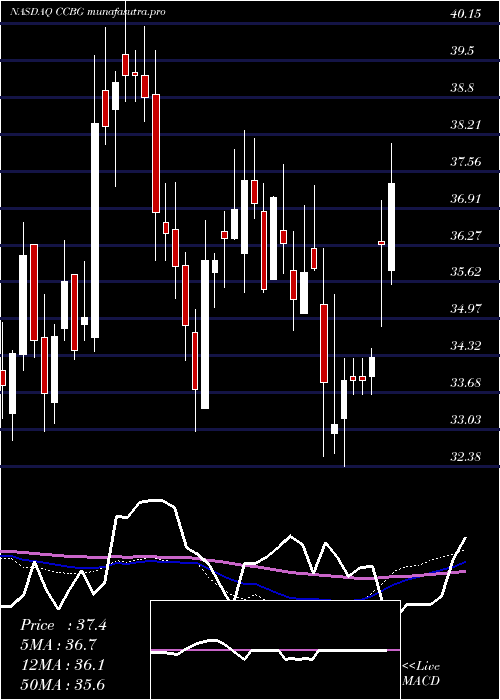The height and width of the screenshot is (700, 500).
Task: Click the tallest white candle near 38.21
Action: pyautogui.click(x=95, y=230)
